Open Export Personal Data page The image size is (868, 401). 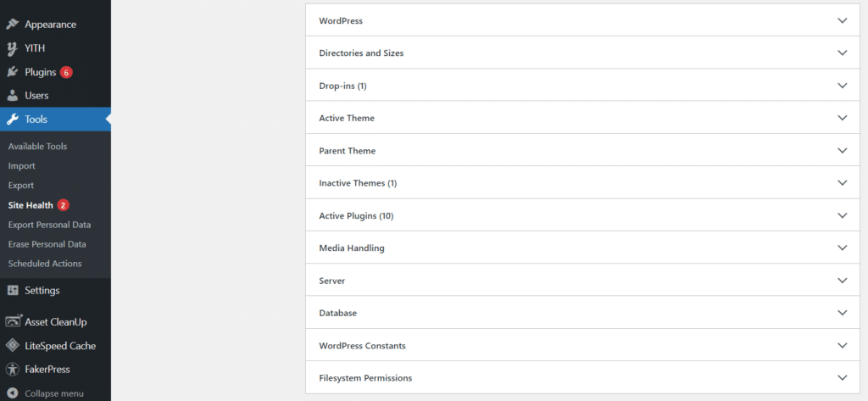pyautogui.click(x=49, y=225)
